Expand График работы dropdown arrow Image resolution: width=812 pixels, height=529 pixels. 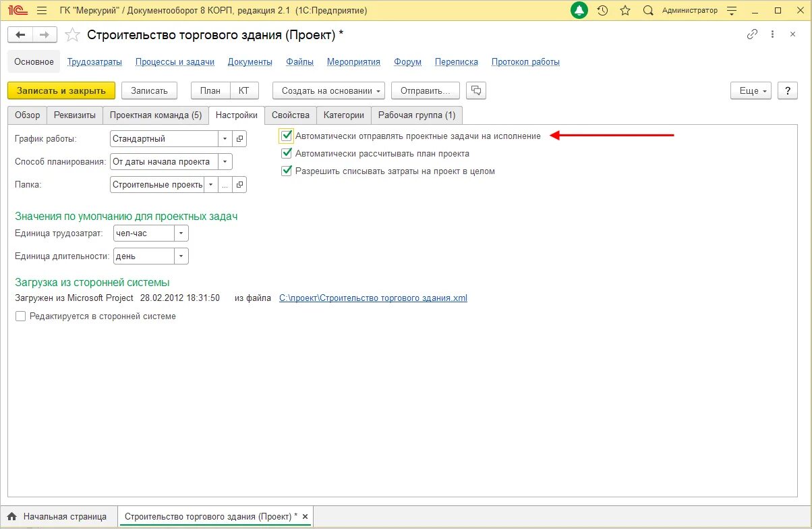pos(225,139)
